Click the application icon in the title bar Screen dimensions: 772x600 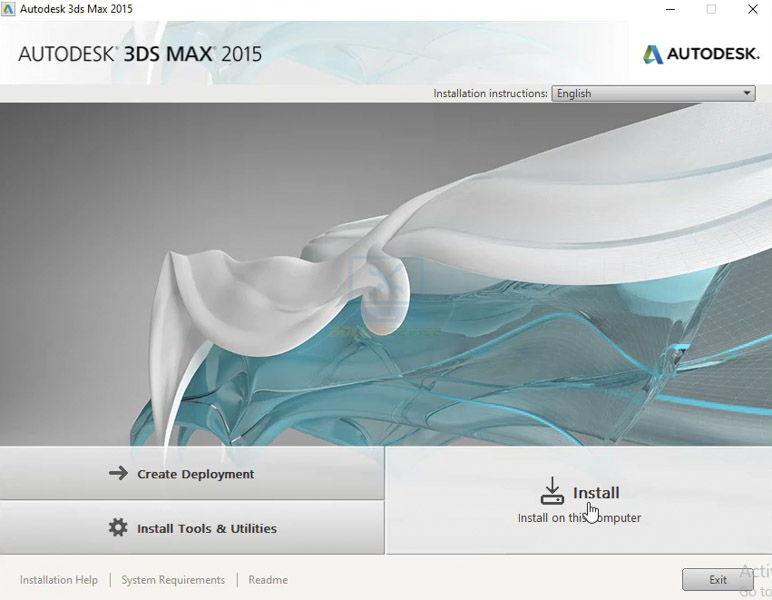pyautogui.click(x=9, y=9)
